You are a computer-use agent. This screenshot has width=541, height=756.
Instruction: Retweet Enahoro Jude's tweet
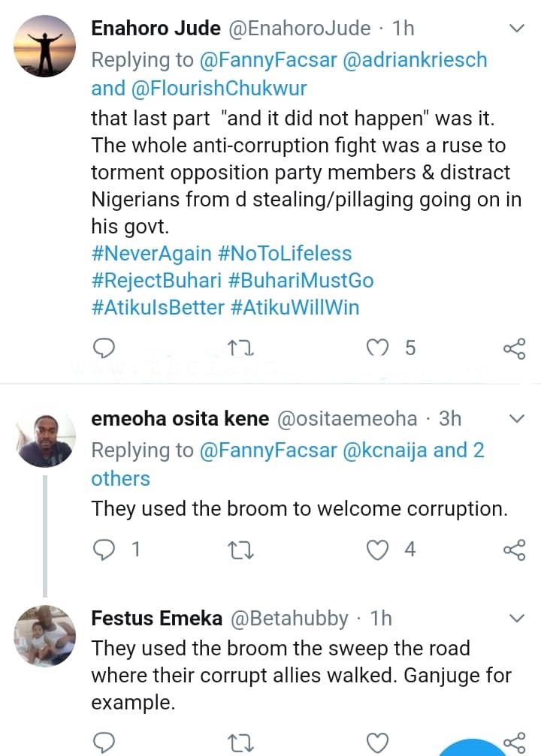(241, 348)
